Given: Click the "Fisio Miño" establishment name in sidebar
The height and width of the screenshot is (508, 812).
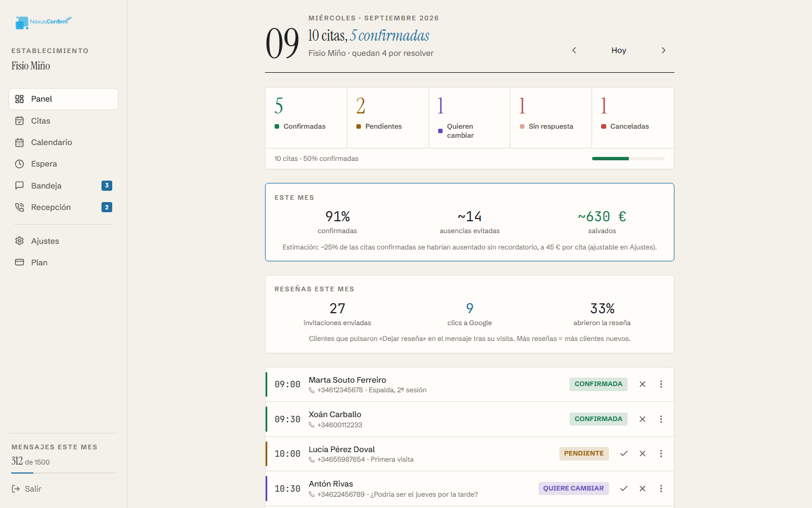Looking at the screenshot, I should 31,66.
